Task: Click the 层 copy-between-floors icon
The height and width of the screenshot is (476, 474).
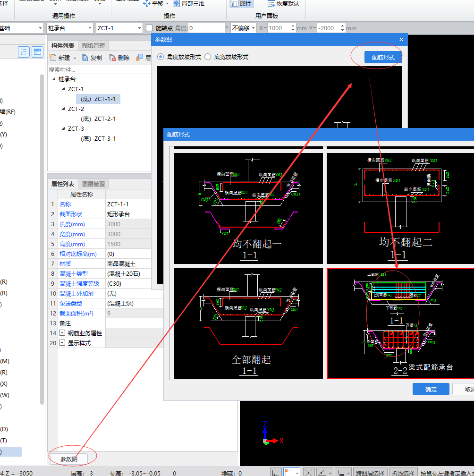Action: click(140, 58)
